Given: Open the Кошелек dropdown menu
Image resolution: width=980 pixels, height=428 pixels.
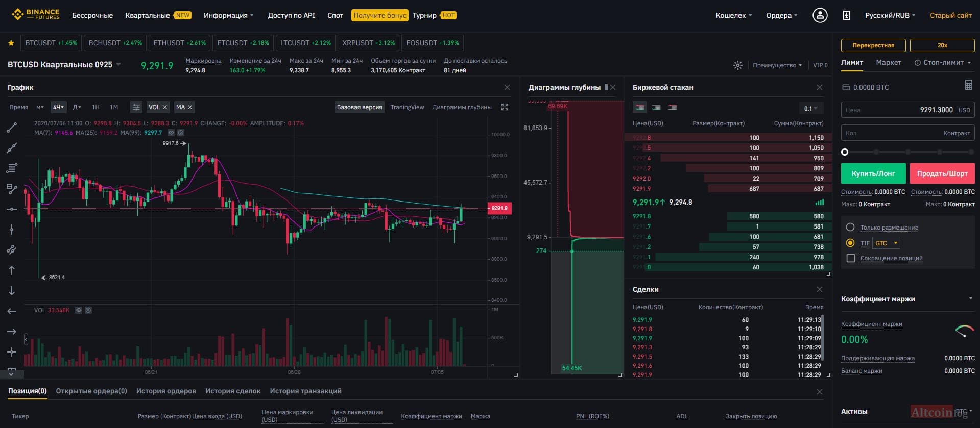Looking at the screenshot, I should pos(733,15).
